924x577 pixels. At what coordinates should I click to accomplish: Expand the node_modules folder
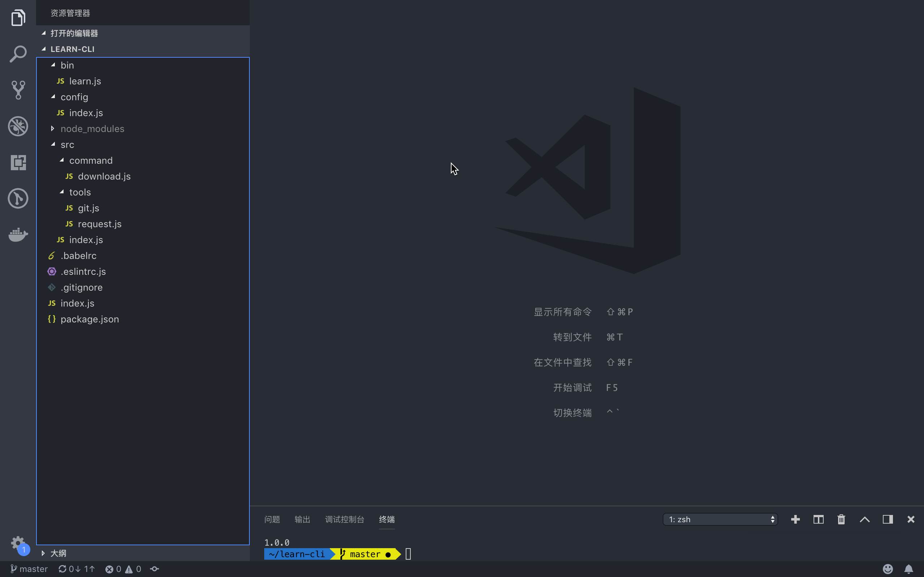click(x=92, y=129)
